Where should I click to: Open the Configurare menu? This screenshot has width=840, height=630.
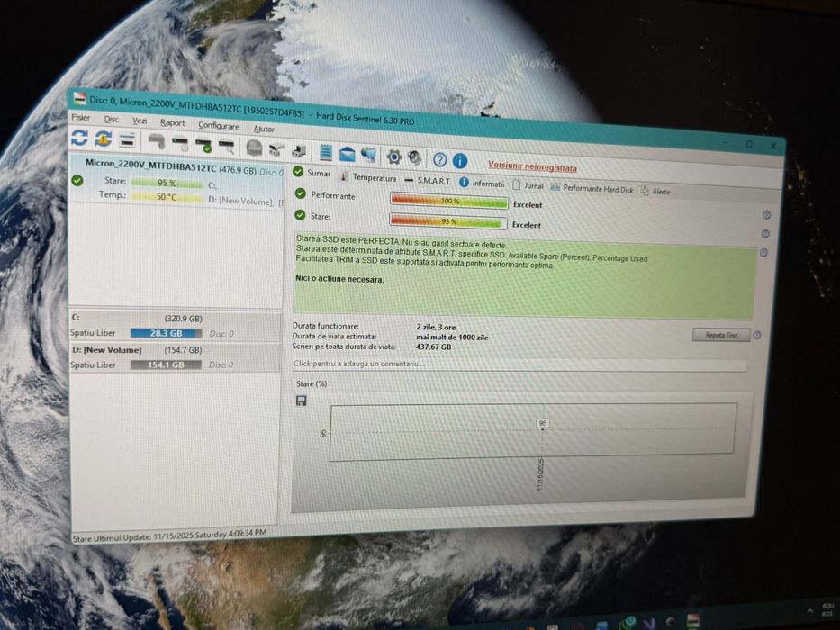point(219,126)
